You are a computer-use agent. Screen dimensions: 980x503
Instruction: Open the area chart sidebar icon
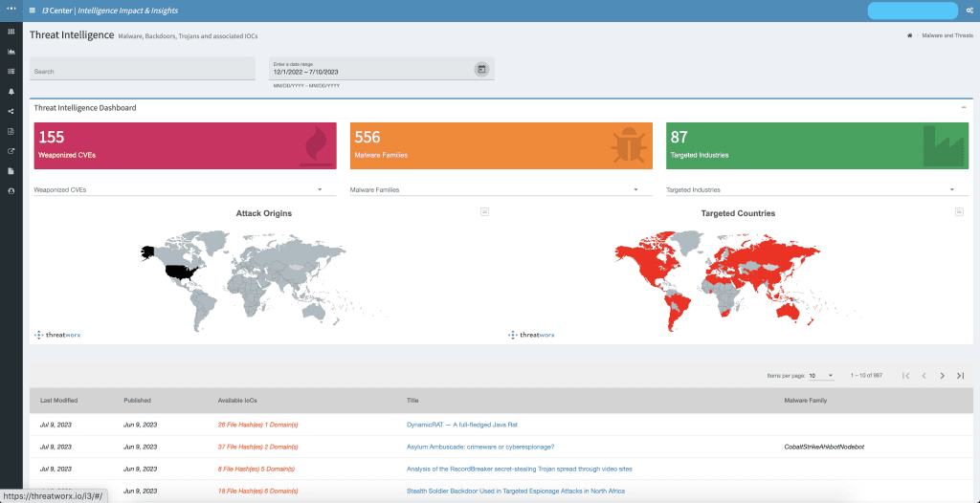(x=11, y=52)
